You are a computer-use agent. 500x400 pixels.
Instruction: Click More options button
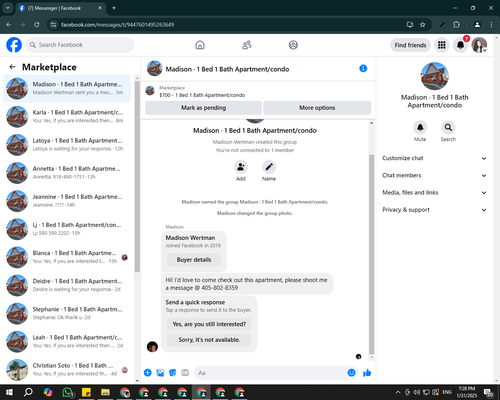(317, 108)
